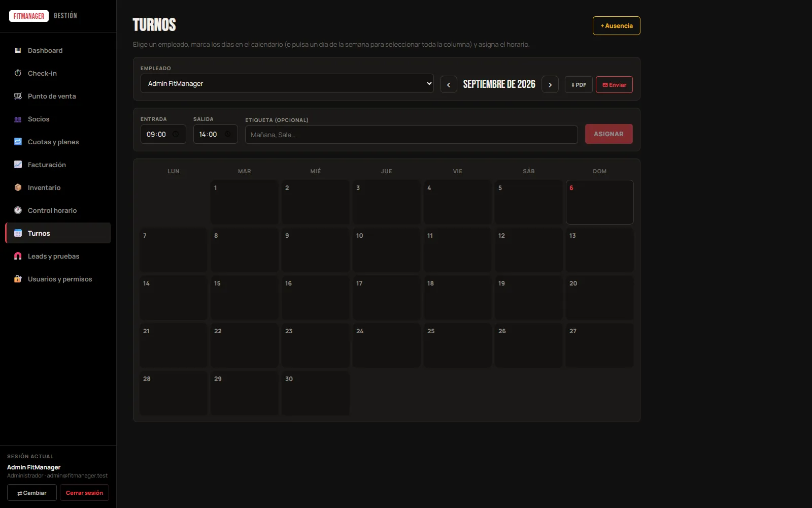Select the VIE weekday column header
The width and height of the screenshot is (812, 508).
(458, 171)
